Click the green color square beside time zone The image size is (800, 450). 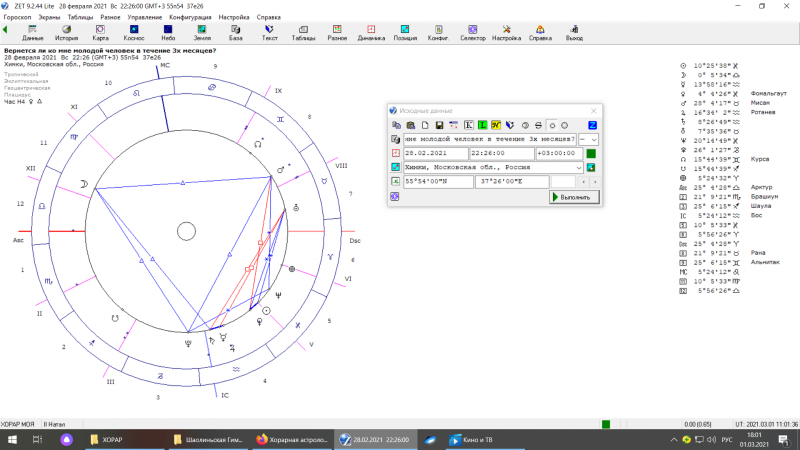tap(591, 153)
